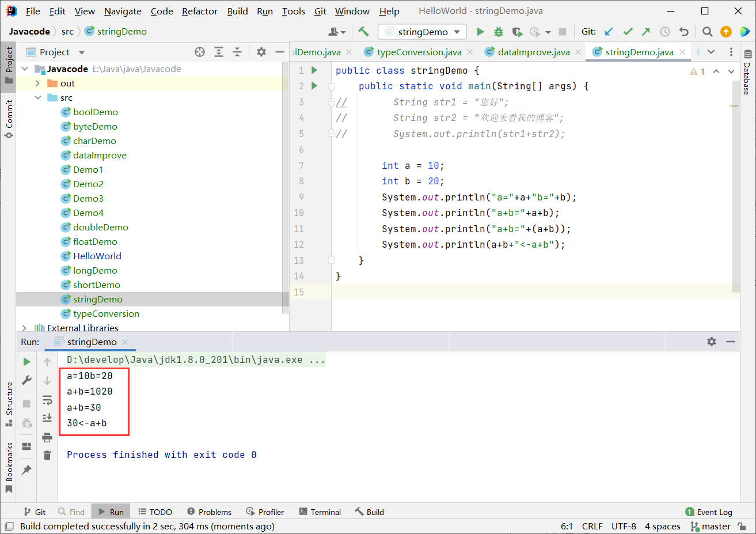Collapse the Javacode project root

click(x=25, y=69)
